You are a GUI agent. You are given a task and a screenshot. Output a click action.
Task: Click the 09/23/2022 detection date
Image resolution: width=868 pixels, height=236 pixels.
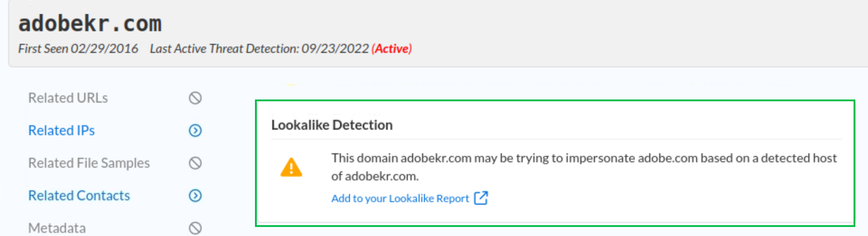(x=335, y=49)
